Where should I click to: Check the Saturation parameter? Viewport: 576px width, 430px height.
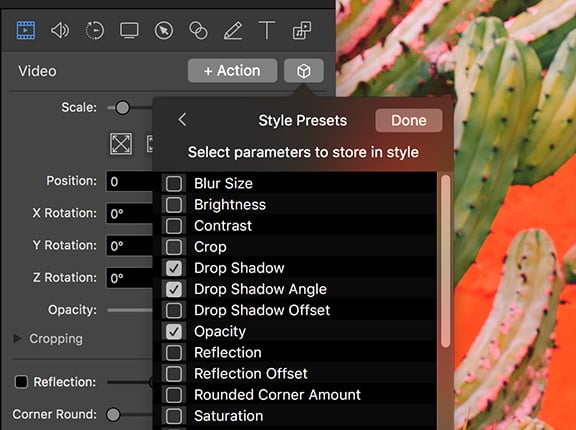[174, 416]
